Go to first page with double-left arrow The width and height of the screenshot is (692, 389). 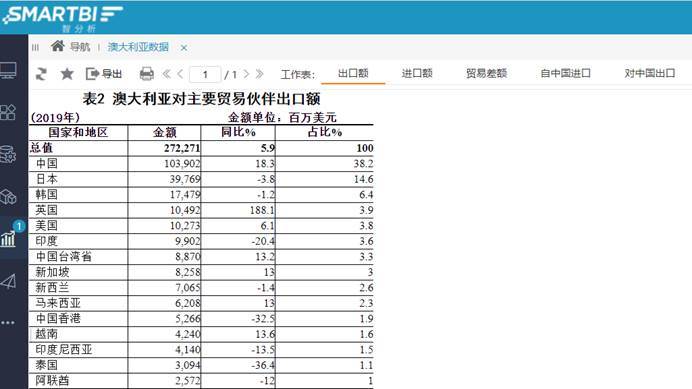[166, 74]
